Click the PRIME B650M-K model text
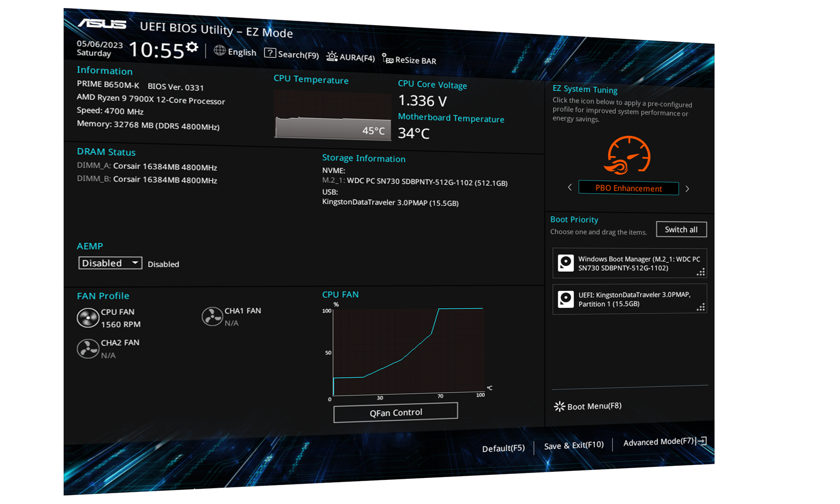 108,84
